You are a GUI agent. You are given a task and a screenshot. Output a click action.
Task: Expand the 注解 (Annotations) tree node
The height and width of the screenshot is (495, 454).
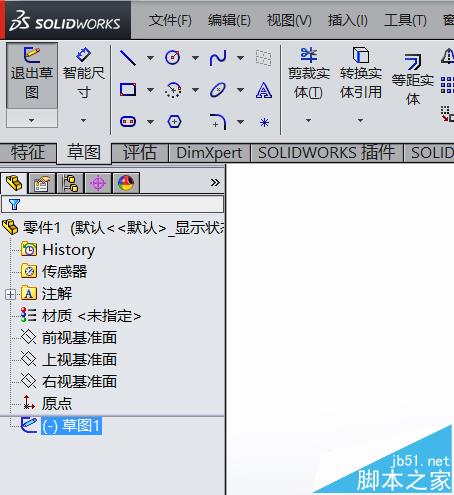10,294
